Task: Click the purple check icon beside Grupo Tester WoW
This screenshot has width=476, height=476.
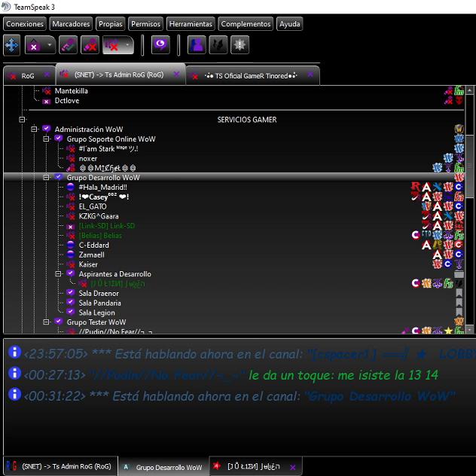Action: (58, 322)
